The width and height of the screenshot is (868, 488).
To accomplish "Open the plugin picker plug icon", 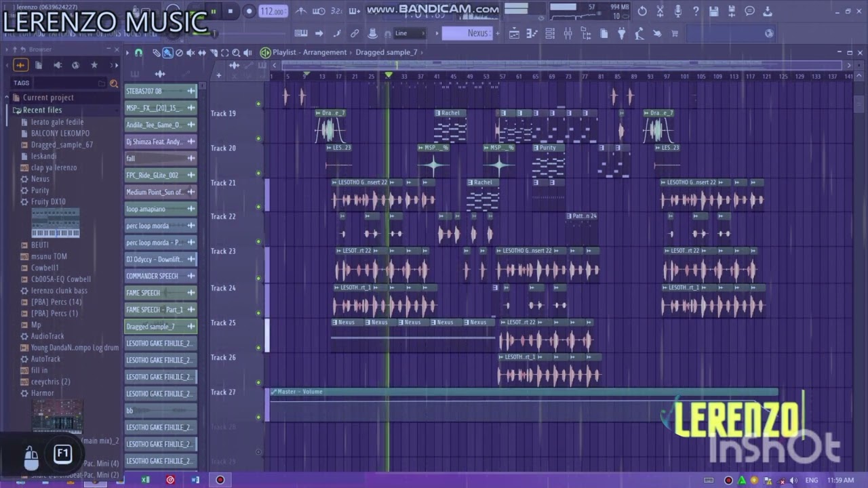I will [622, 33].
